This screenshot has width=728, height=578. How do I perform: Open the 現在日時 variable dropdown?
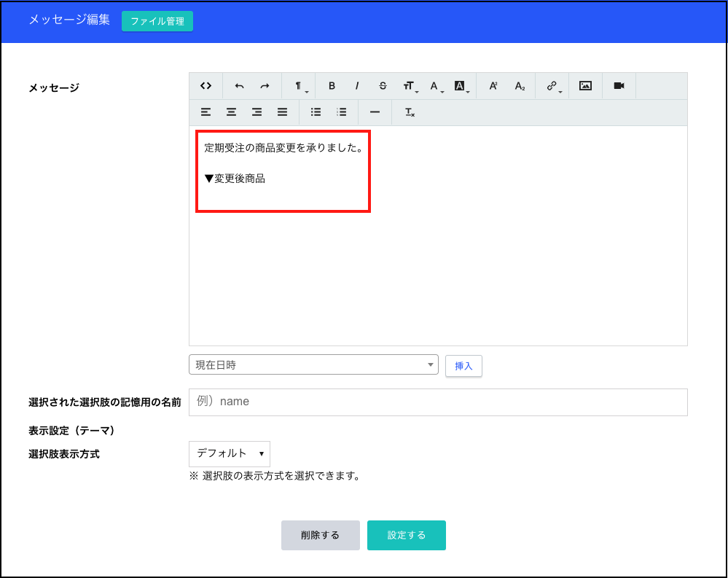point(313,365)
